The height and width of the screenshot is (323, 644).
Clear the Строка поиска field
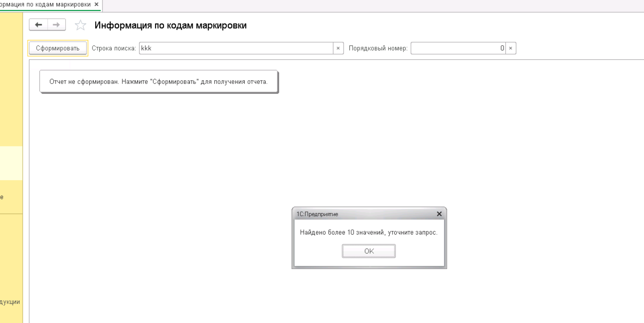338,48
